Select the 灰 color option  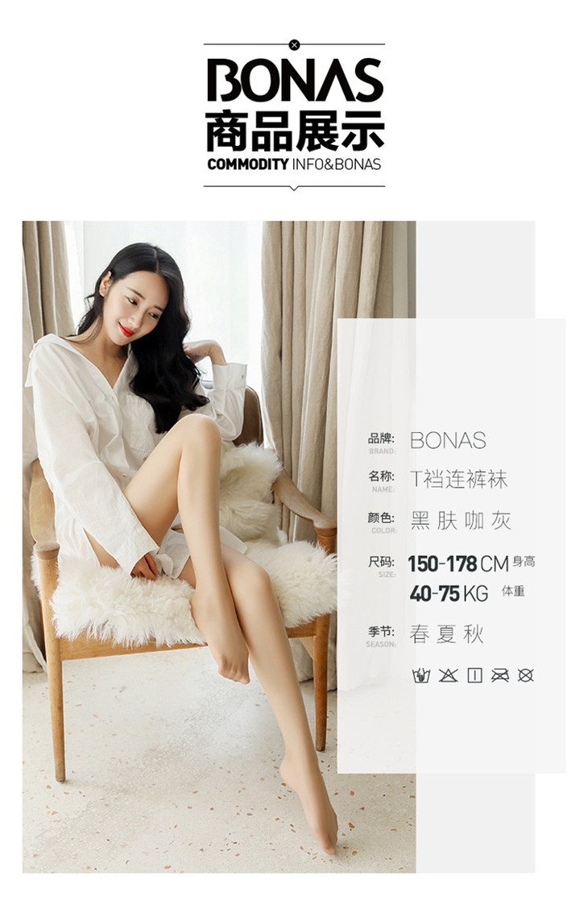[x=501, y=521]
